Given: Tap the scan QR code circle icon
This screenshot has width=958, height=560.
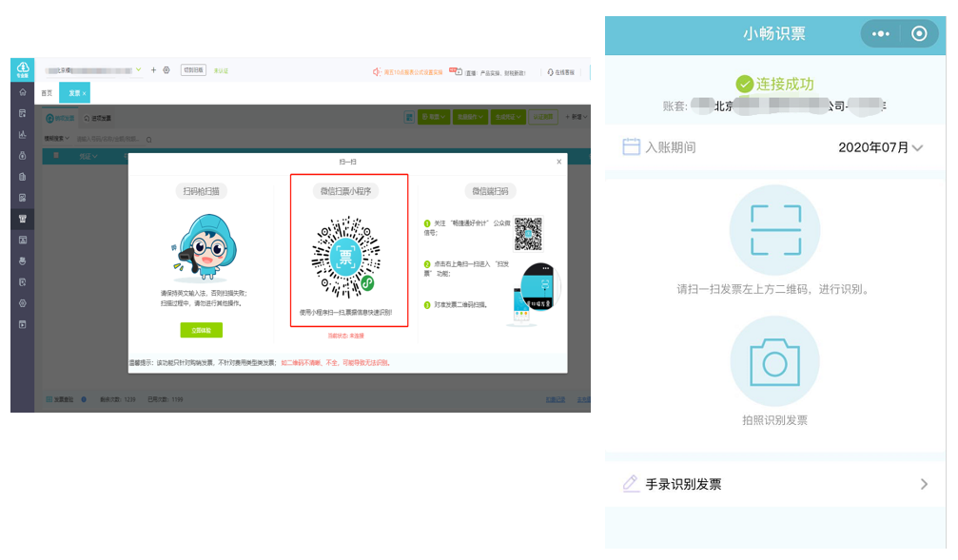Looking at the screenshot, I should pyautogui.click(x=775, y=230).
